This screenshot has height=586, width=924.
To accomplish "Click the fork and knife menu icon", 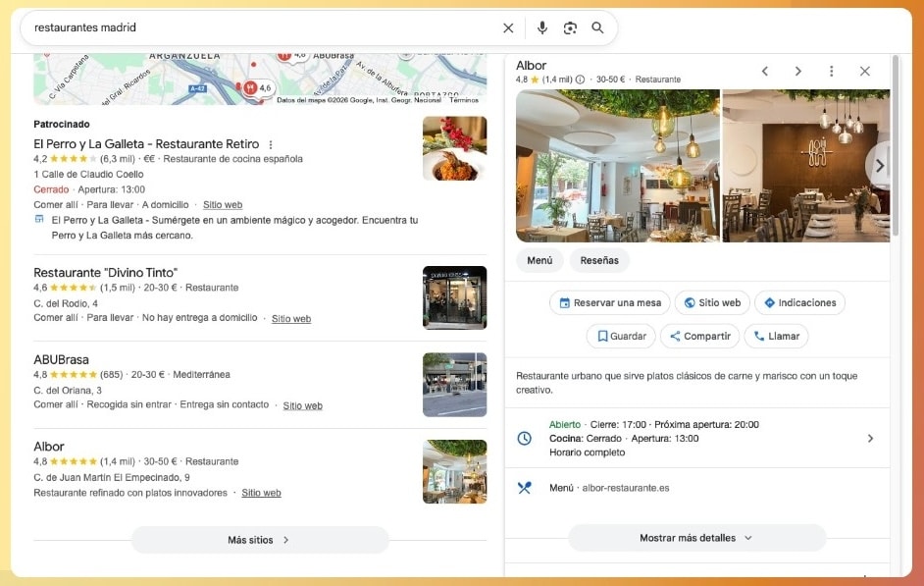I will 524,488.
